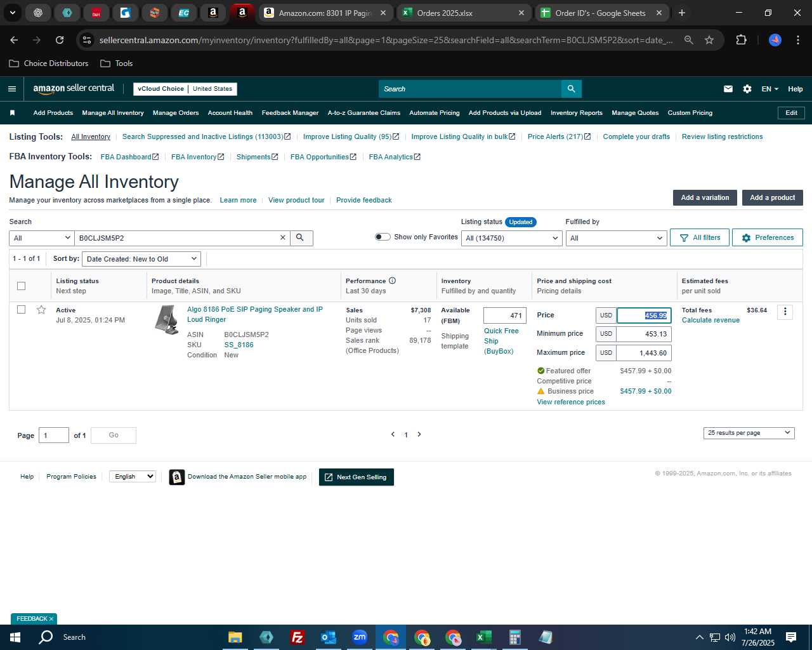Click the Algo 8186 product thumbnail
The image size is (812, 650).
tap(167, 319)
